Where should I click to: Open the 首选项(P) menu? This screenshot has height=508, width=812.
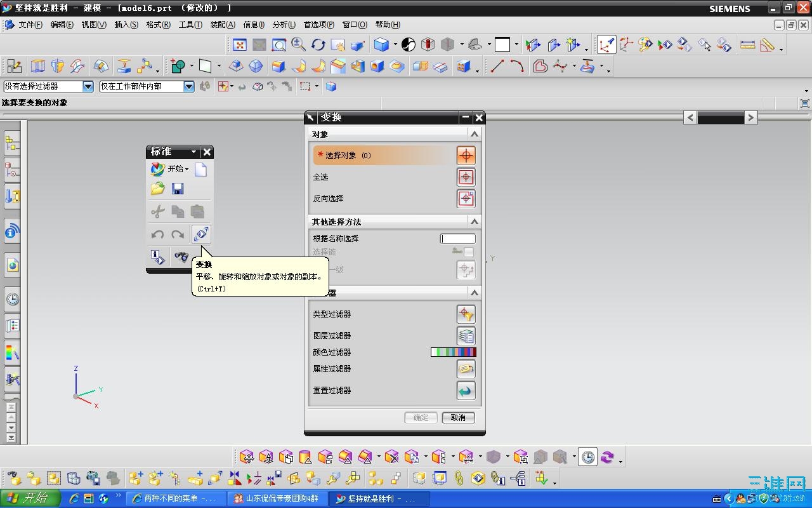pos(318,25)
